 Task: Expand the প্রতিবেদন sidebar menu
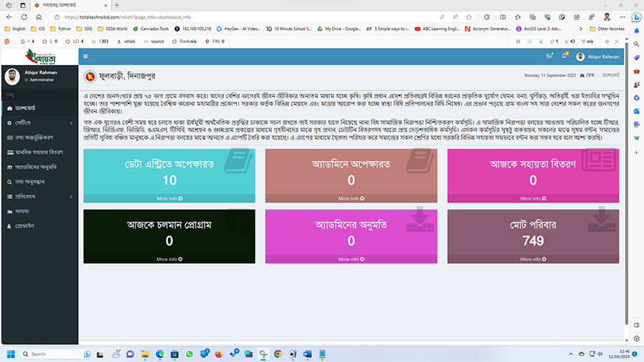39,197
